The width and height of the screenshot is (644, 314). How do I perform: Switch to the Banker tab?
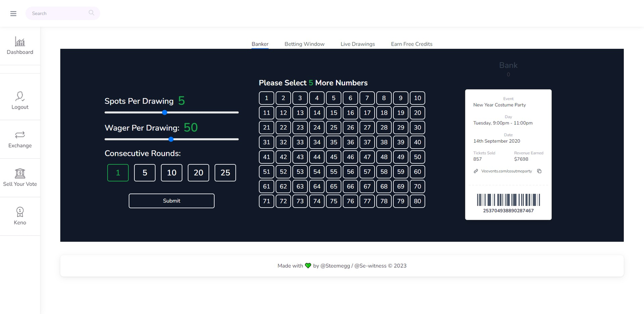click(260, 44)
